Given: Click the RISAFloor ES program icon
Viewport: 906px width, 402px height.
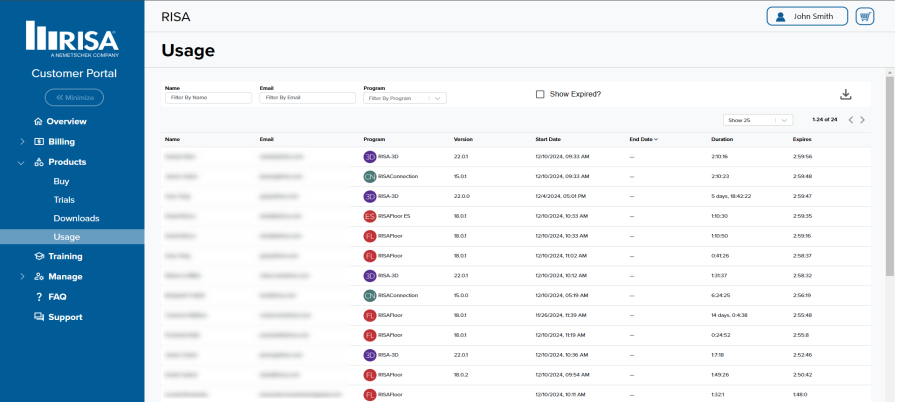Looking at the screenshot, I should [x=370, y=216].
